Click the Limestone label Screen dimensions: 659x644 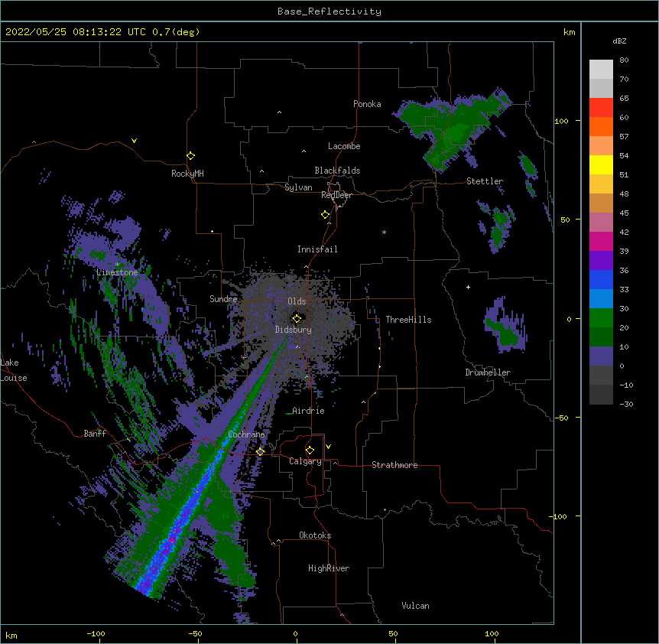click(117, 272)
